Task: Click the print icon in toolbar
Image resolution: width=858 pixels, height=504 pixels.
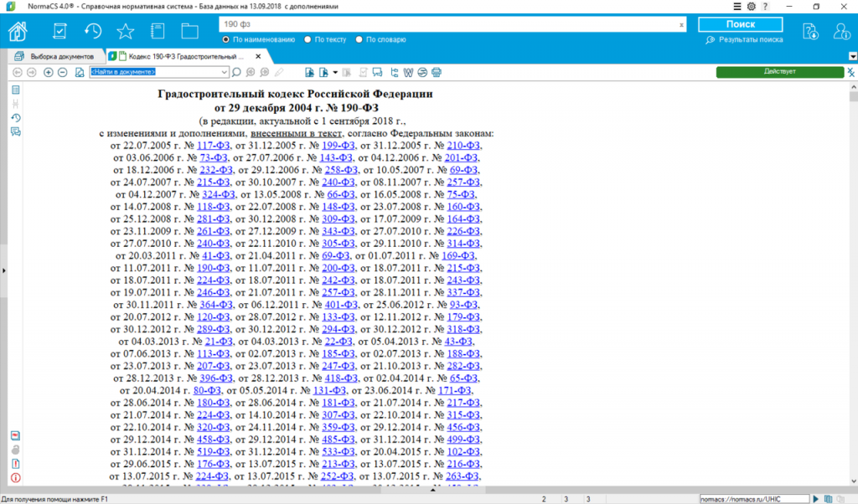Action: click(437, 72)
